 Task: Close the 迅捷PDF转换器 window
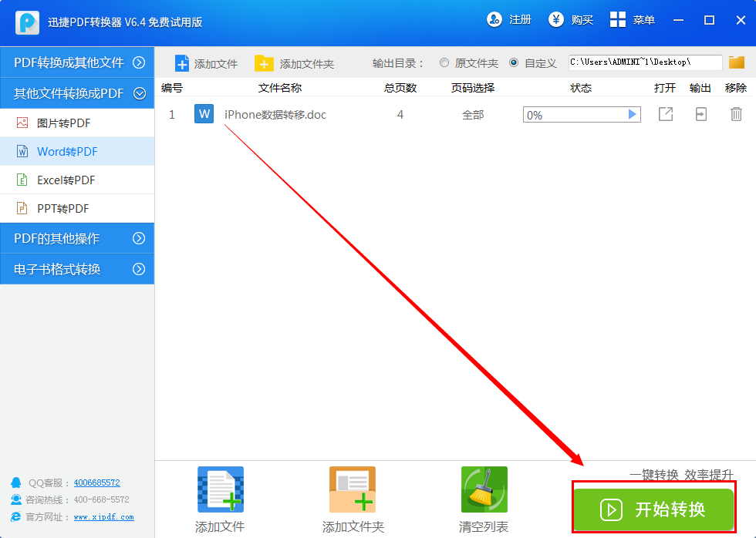741,20
